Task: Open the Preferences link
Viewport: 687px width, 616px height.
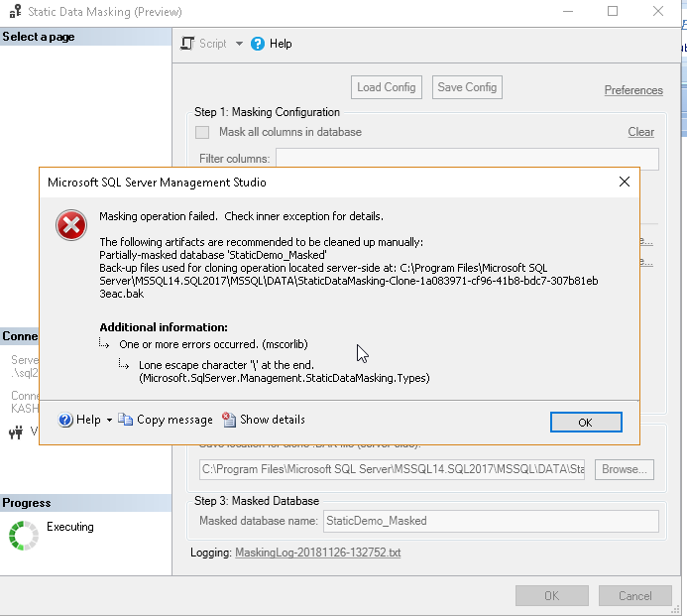Action: 633,90
